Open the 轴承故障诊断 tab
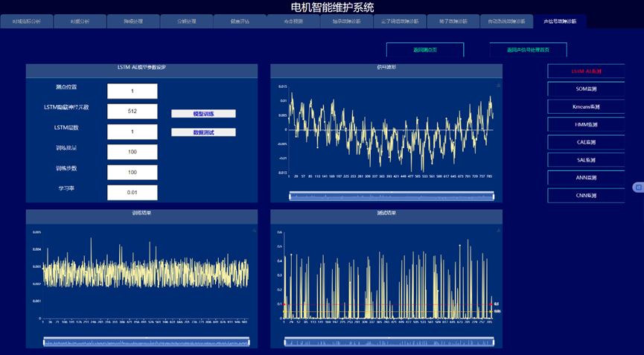The width and height of the screenshot is (644, 355). (x=346, y=22)
